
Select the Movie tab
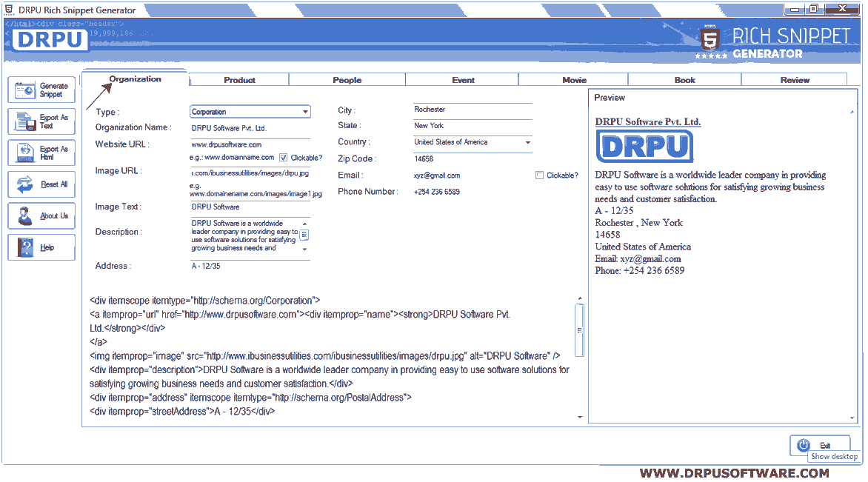tap(574, 80)
